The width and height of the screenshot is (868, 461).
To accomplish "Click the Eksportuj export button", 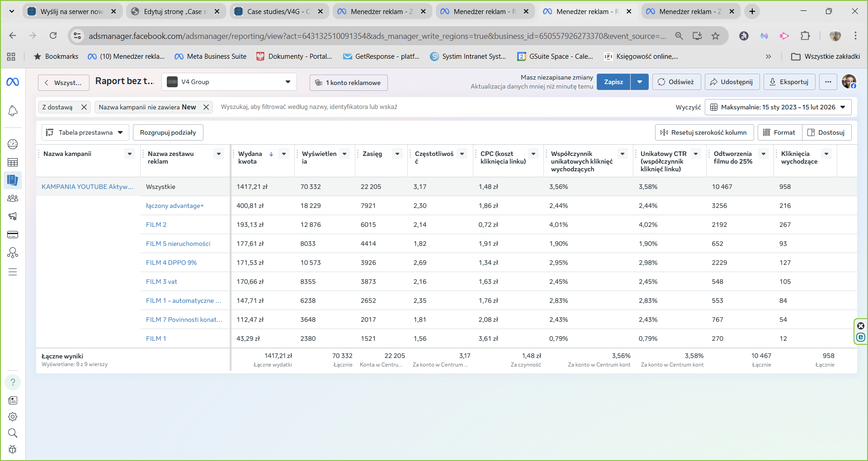I will click(789, 82).
